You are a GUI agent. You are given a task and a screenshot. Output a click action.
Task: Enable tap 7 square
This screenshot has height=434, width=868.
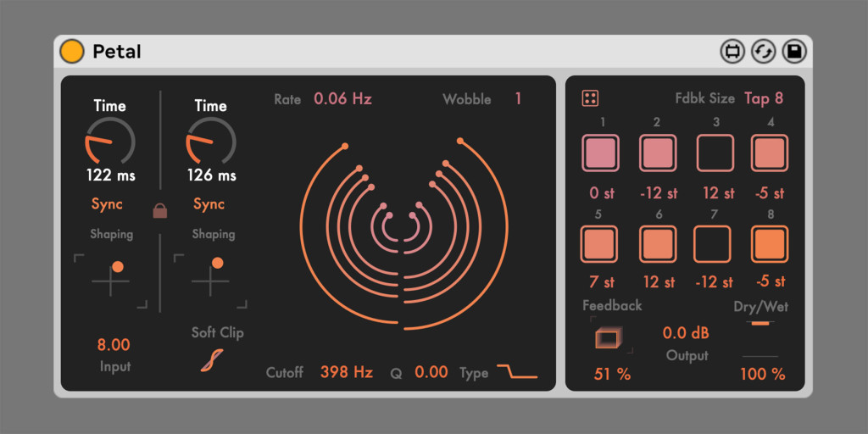coord(712,244)
